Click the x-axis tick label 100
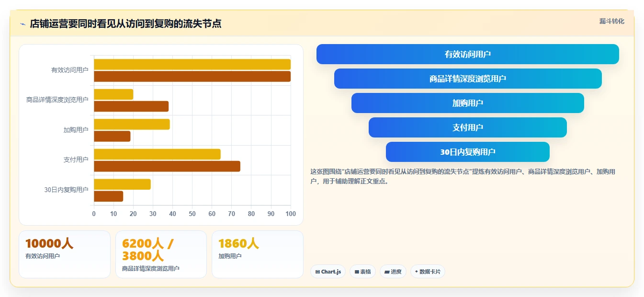644x297 pixels. pyautogui.click(x=291, y=214)
